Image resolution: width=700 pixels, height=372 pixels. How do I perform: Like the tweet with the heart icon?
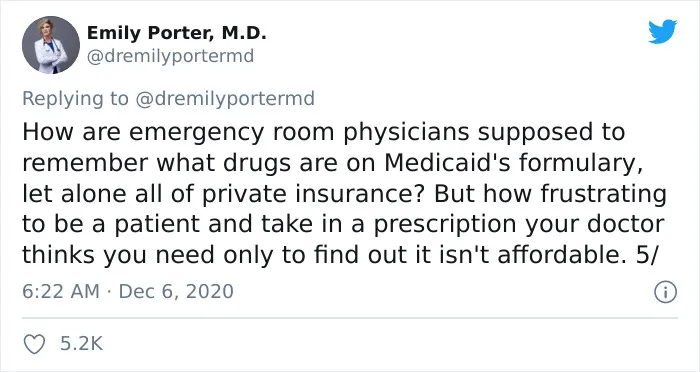pyautogui.click(x=34, y=344)
